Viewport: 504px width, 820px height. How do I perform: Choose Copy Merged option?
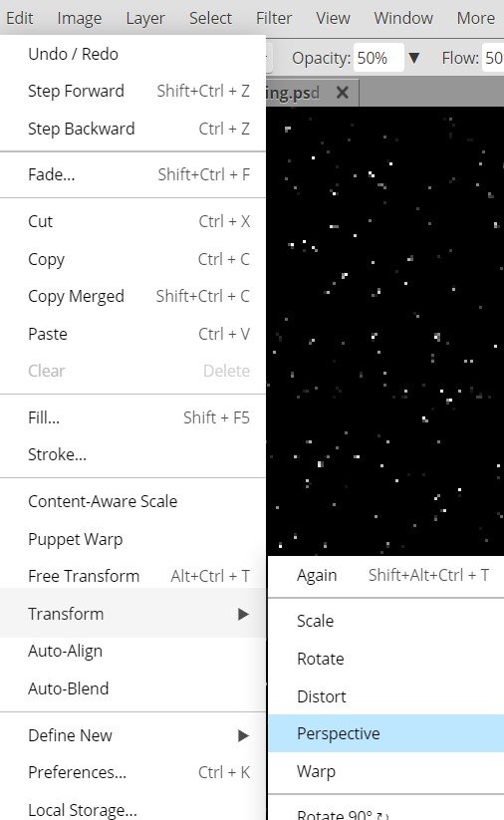point(132,296)
